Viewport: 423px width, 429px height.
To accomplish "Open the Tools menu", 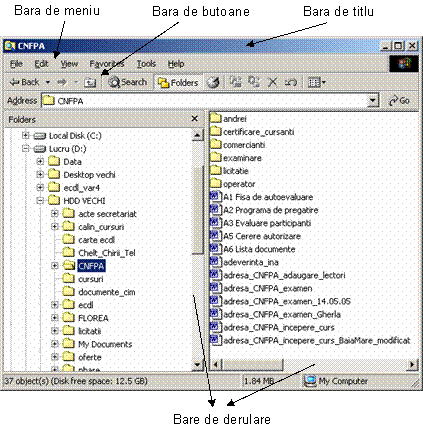I will 146,64.
